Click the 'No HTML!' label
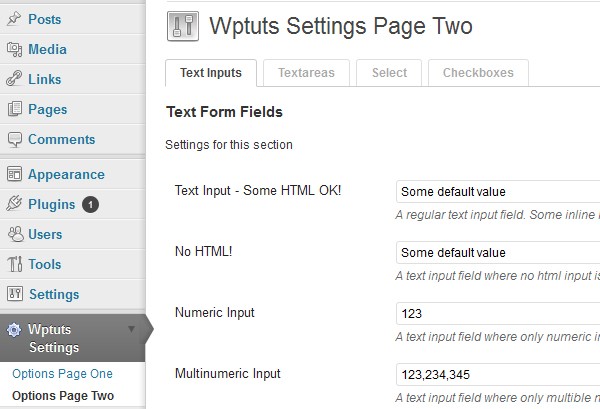 [x=204, y=251]
